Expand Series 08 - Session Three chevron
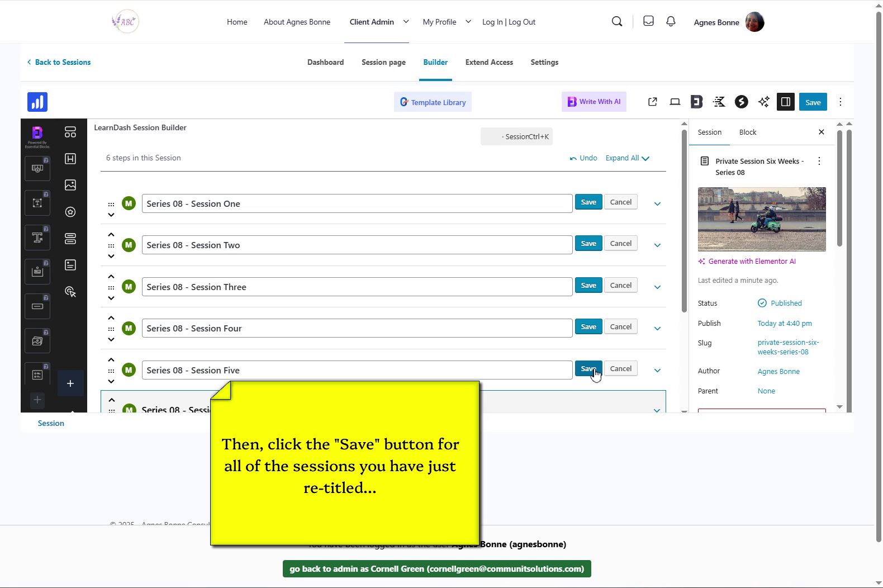Viewport: 883px width, 588px height. 657,287
